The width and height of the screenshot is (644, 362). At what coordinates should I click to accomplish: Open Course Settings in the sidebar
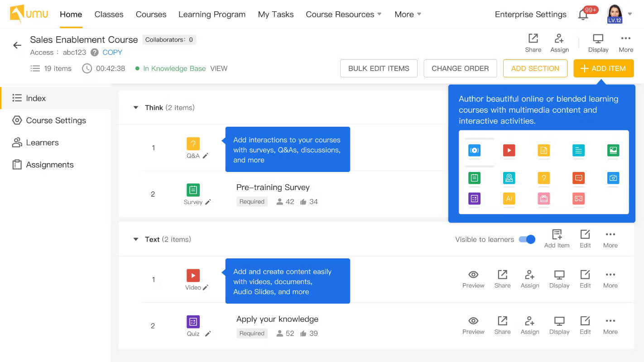coord(55,120)
